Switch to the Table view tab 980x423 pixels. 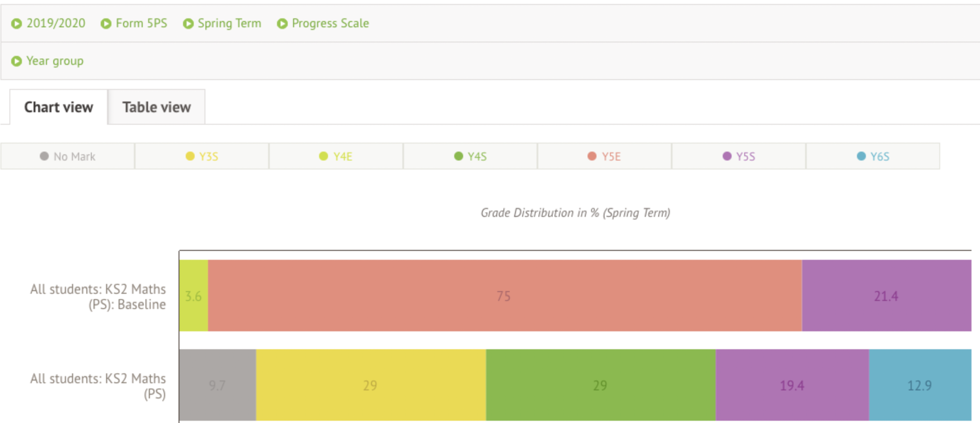coord(157,107)
